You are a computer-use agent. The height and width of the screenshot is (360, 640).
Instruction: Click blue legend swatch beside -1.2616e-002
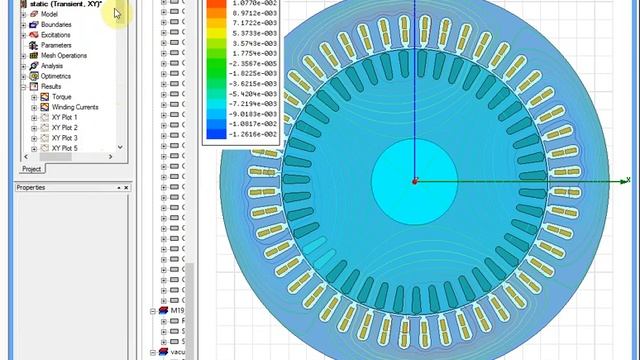coord(216,134)
